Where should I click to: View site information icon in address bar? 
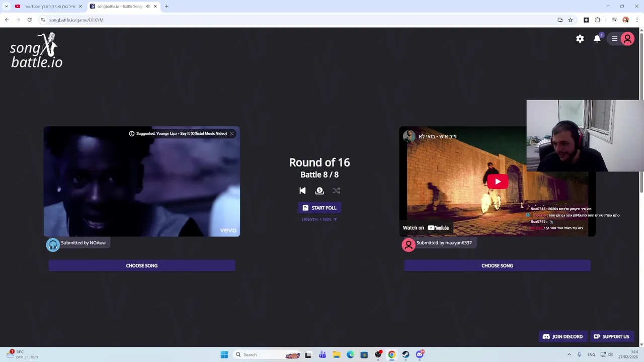tap(43, 20)
